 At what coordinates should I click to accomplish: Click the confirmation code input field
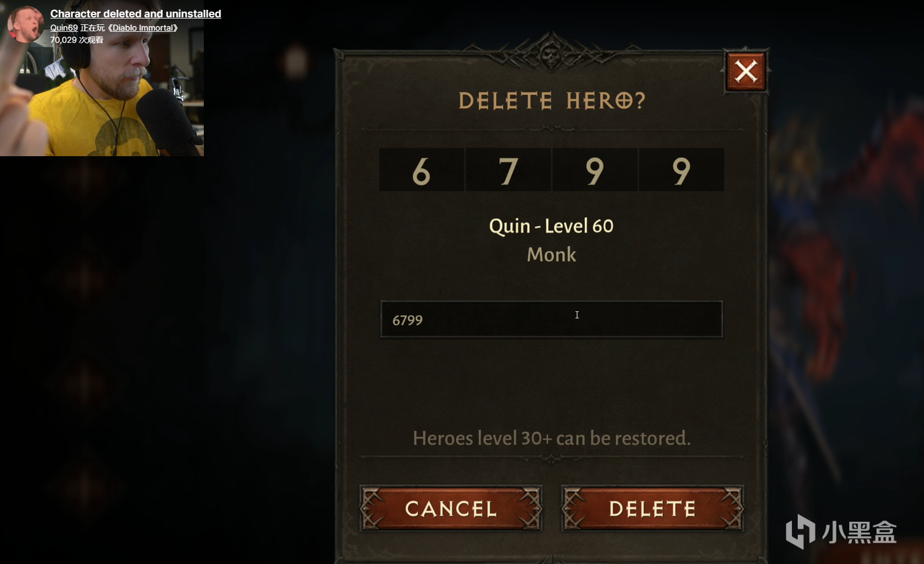click(x=551, y=319)
